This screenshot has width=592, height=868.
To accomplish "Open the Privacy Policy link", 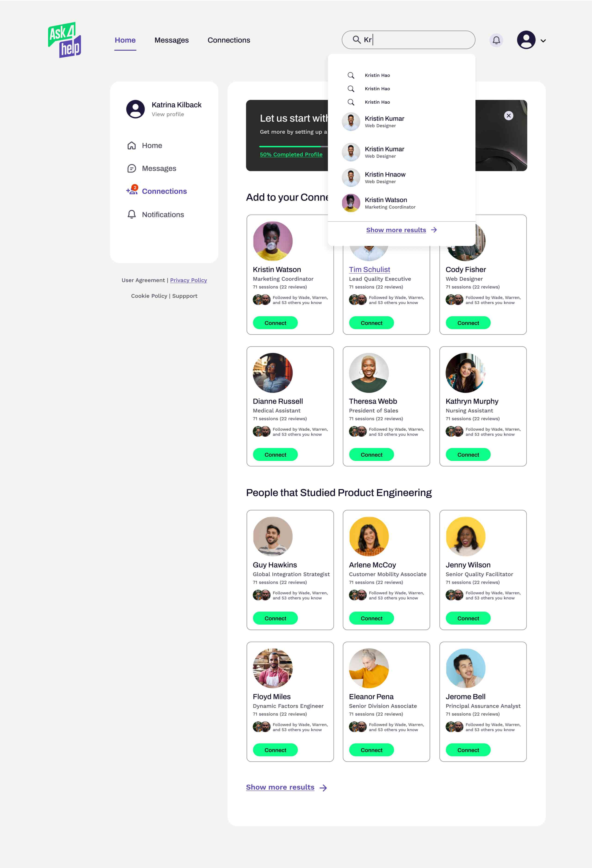I will [x=188, y=280].
